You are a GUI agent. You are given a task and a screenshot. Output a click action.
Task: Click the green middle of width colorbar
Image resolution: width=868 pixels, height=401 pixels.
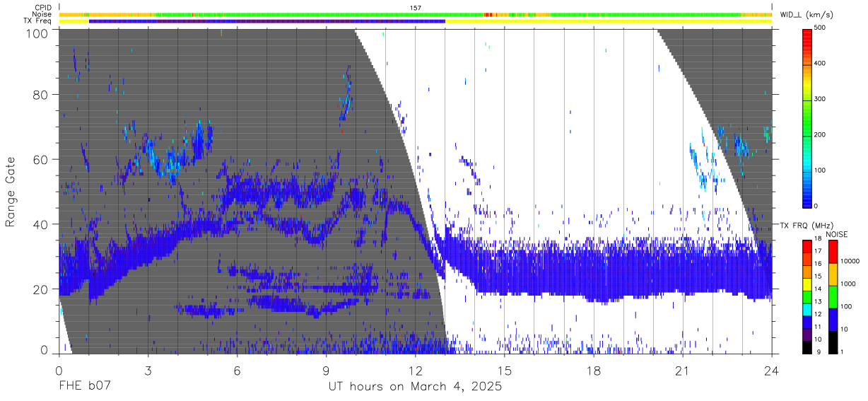(x=807, y=117)
